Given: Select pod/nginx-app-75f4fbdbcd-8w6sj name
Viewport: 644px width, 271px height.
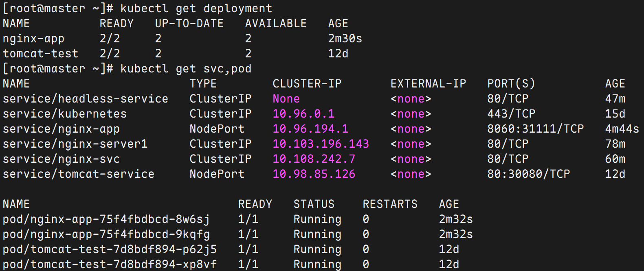Looking at the screenshot, I should tap(106, 219).
